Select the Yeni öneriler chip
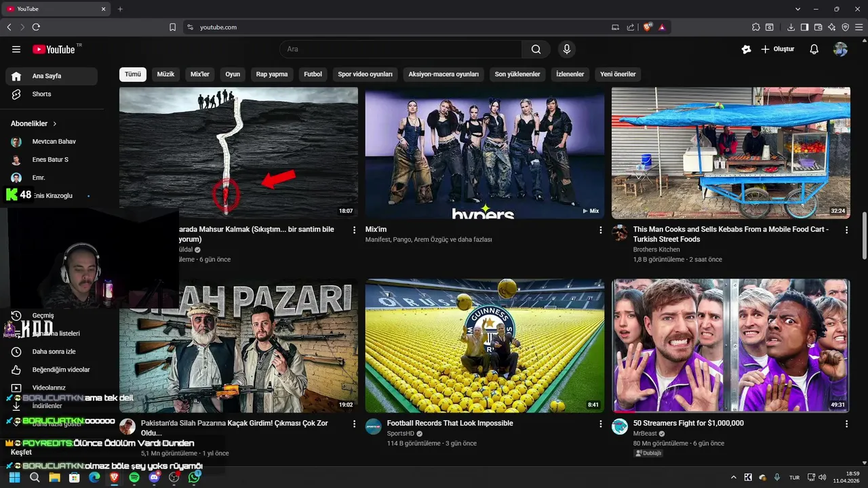The image size is (868, 488). click(x=618, y=74)
